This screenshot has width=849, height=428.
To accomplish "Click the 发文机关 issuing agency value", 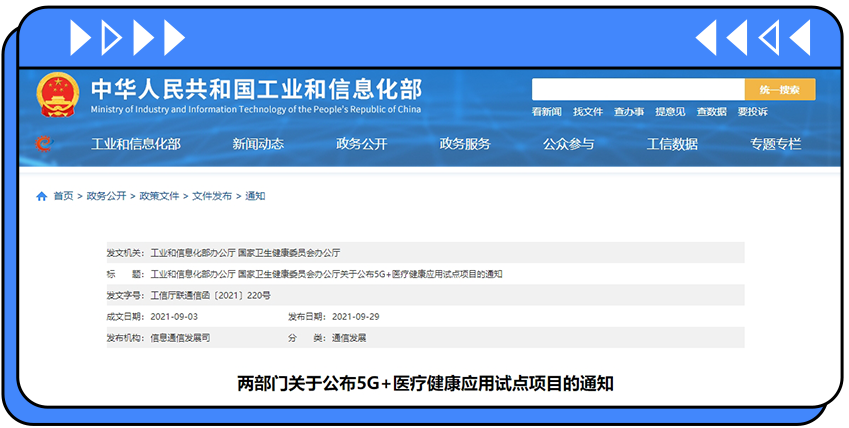I will [245, 253].
